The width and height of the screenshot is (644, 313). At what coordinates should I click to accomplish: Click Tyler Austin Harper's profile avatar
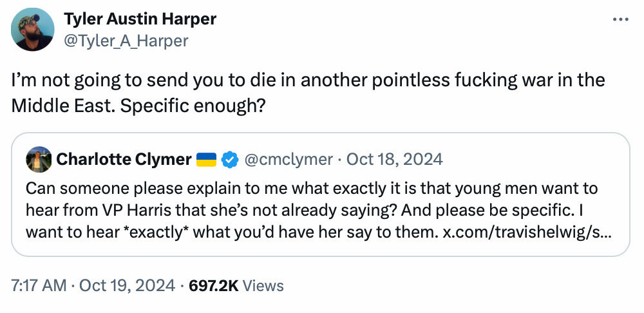(33, 29)
